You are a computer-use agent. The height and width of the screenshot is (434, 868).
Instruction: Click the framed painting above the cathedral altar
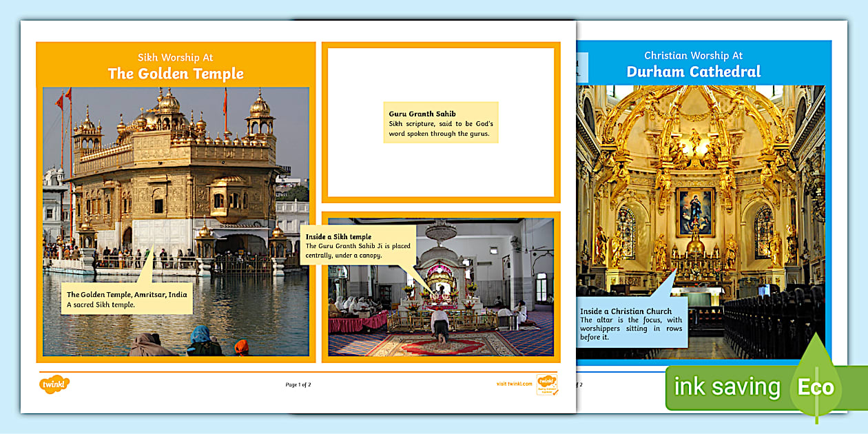(x=694, y=211)
